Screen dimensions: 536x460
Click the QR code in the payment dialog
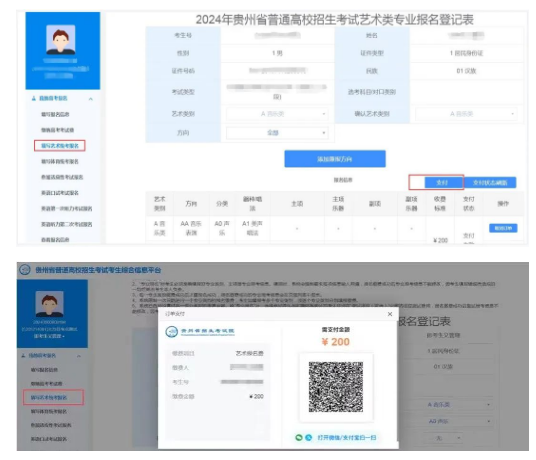336,387
